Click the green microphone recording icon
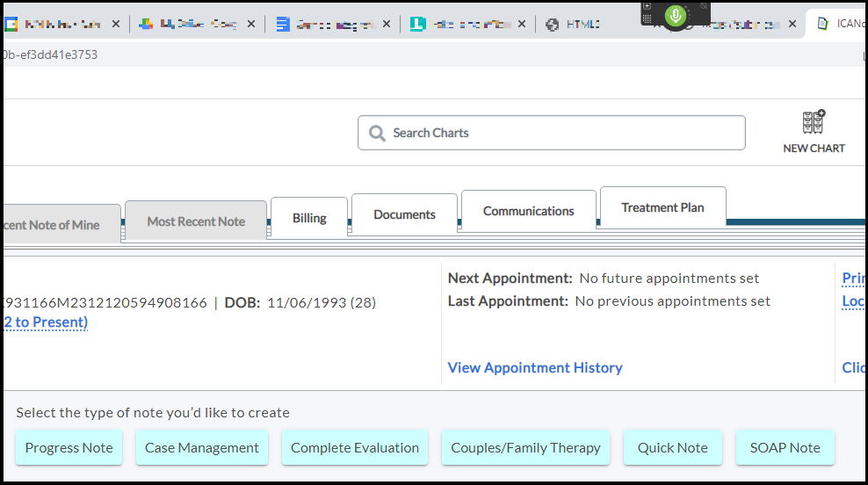This screenshot has width=868, height=485. (676, 16)
